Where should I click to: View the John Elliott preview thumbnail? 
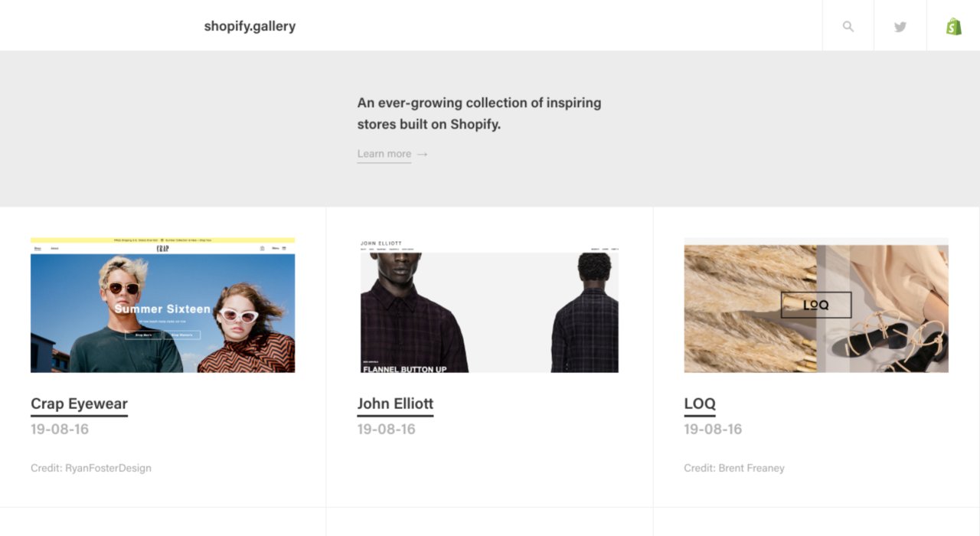tap(489, 305)
